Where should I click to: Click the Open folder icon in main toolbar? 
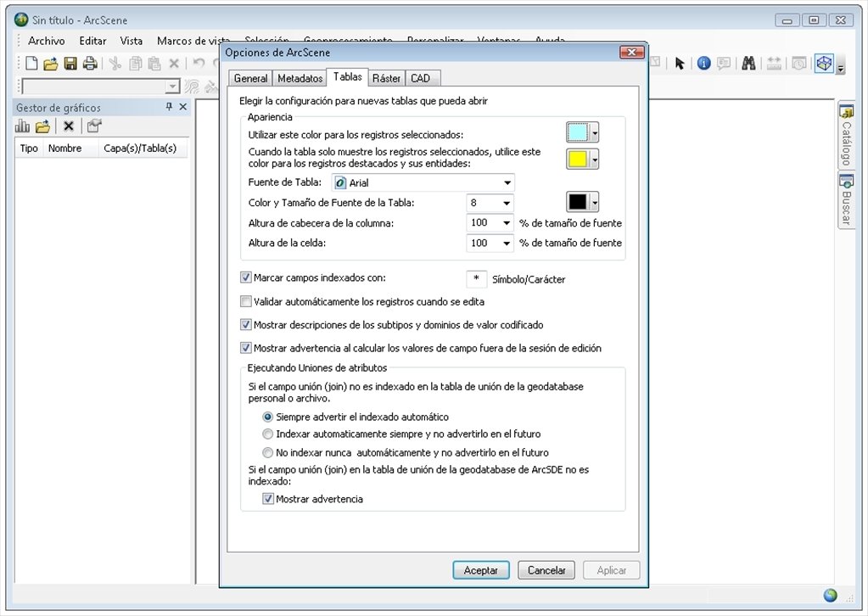pyautogui.click(x=50, y=64)
